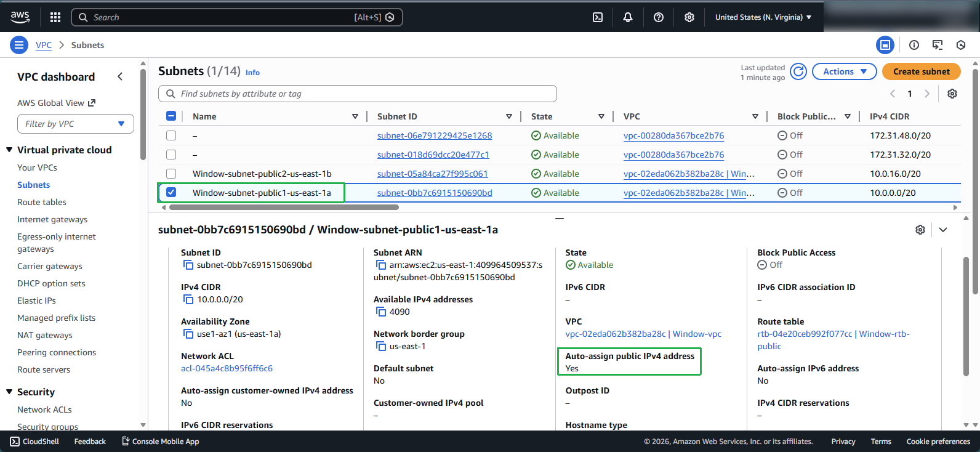Sort by Subnet ID column arrow
This screenshot has height=452, width=980.
(x=509, y=116)
